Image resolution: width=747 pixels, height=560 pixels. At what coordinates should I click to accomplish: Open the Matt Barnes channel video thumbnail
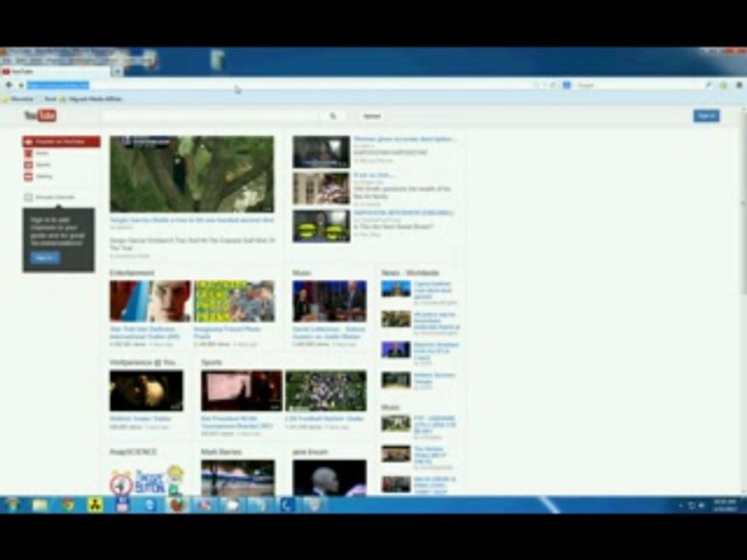pos(238,478)
